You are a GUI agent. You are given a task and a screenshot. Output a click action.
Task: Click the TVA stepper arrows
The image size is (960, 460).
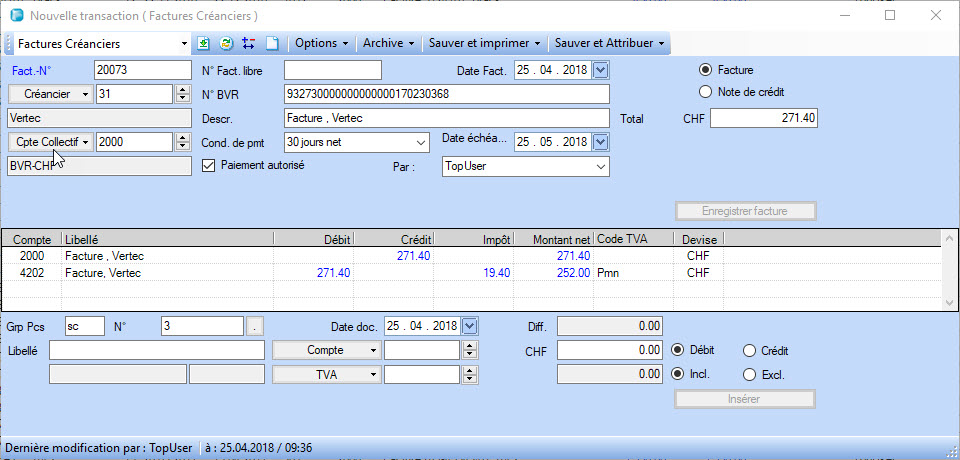pyautogui.click(x=469, y=374)
